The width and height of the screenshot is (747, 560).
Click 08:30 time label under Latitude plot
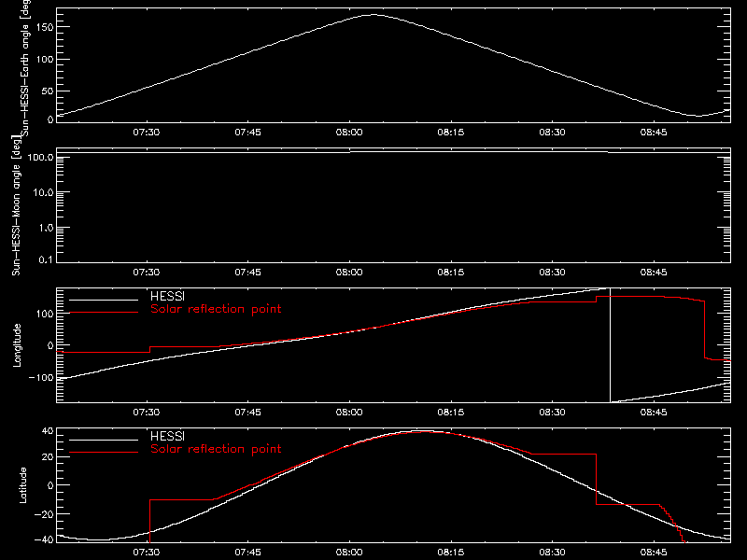(x=552, y=553)
